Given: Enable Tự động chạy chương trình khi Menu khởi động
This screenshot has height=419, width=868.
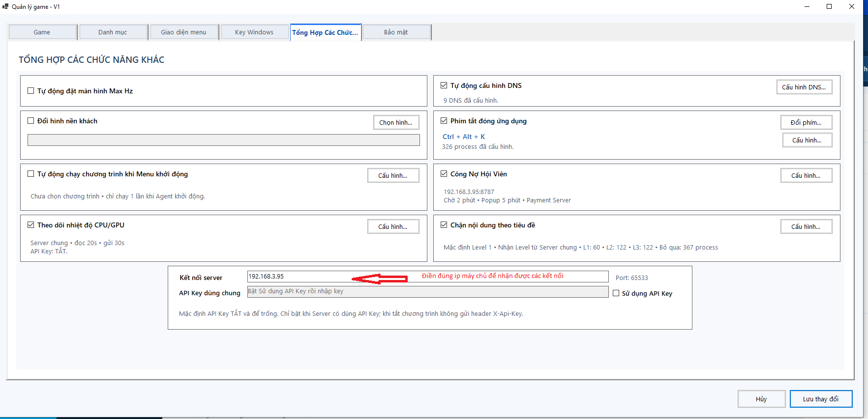Looking at the screenshot, I should point(31,174).
